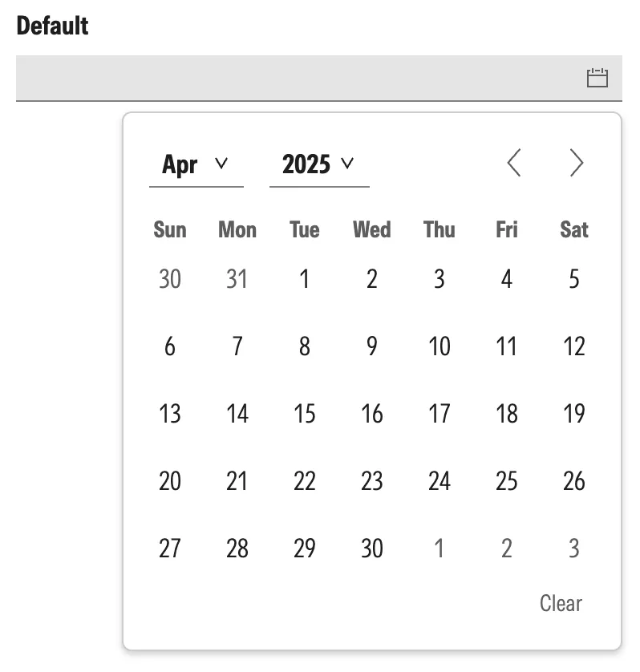640x672 pixels.
Task: Select Saturday April 12
Action: 574,346
